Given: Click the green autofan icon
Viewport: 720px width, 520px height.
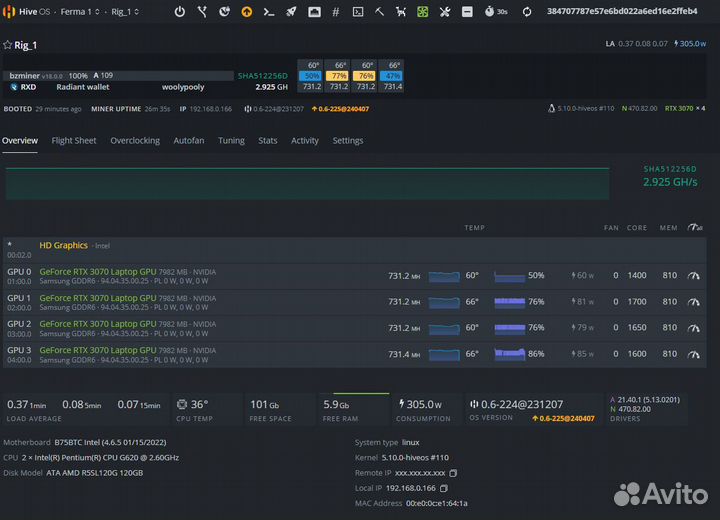Looking at the screenshot, I should 422,11.
